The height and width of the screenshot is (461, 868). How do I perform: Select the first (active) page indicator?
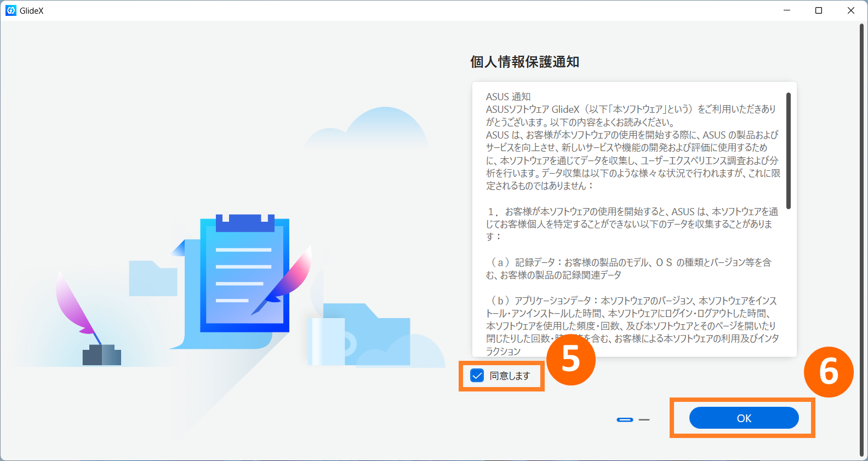pyautogui.click(x=625, y=419)
